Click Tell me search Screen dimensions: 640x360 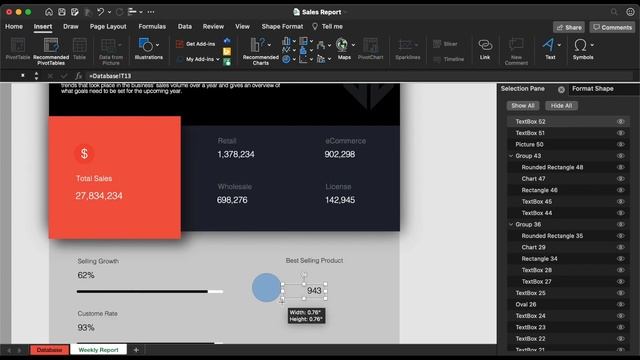pyautogui.click(x=328, y=27)
